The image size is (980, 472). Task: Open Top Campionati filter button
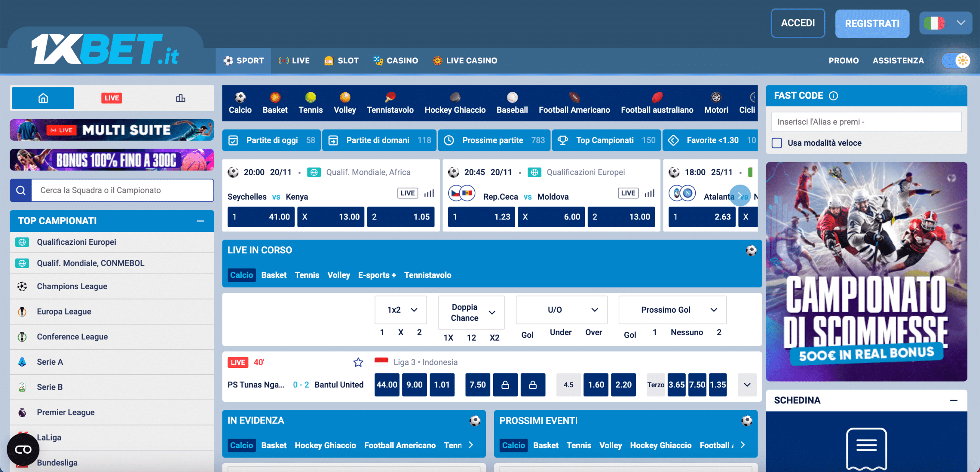tap(606, 140)
